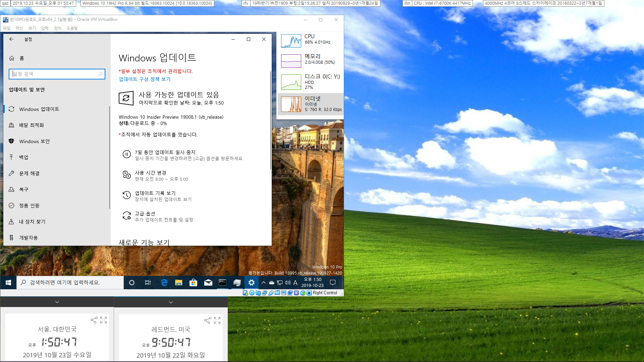The width and height of the screenshot is (644, 362).
Task: Pause updates for 7 days option
Action: [x=183, y=155]
